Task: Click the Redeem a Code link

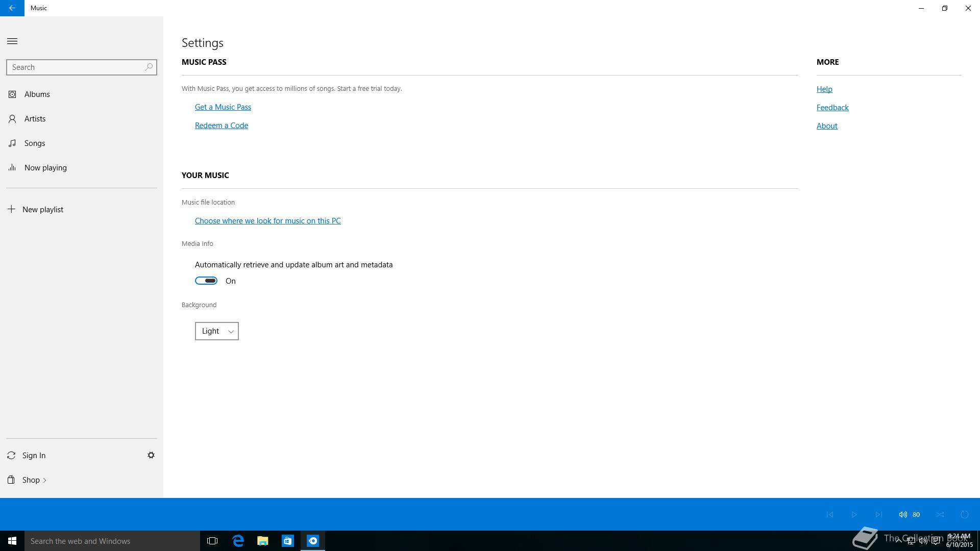Action: pos(222,126)
